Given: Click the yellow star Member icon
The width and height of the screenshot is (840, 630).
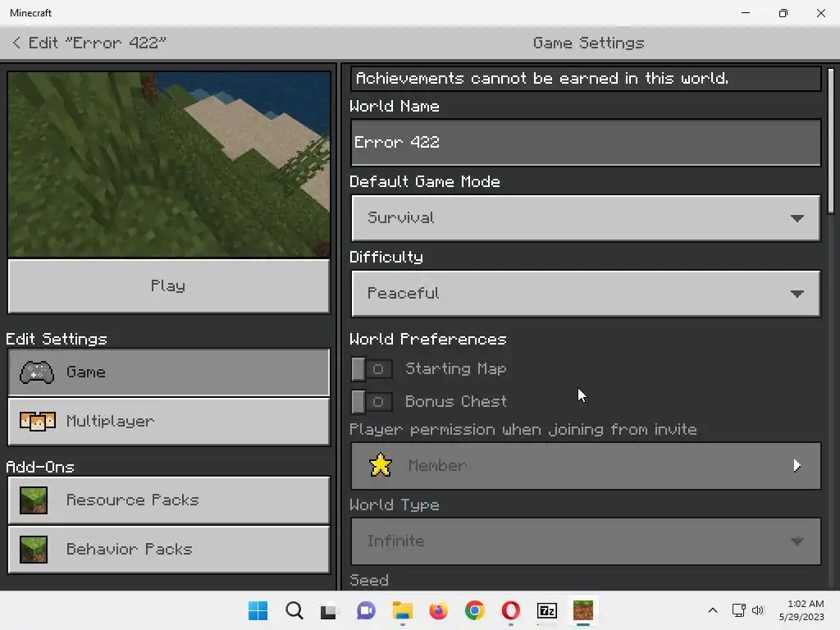Looking at the screenshot, I should click(381, 465).
